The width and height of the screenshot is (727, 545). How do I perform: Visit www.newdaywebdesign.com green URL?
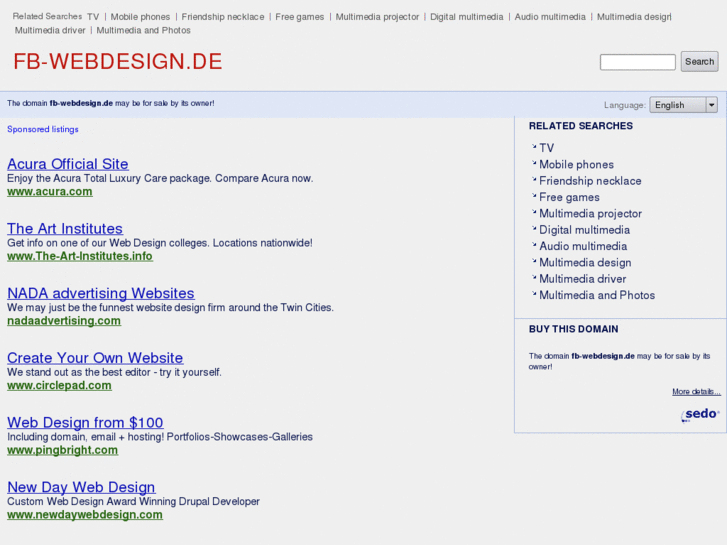pos(85,515)
